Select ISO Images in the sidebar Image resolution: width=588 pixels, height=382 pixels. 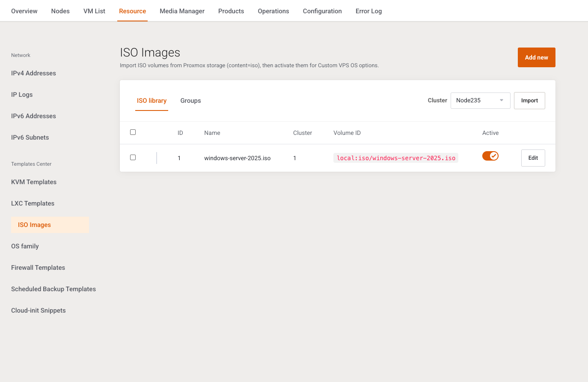click(x=50, y=225)
